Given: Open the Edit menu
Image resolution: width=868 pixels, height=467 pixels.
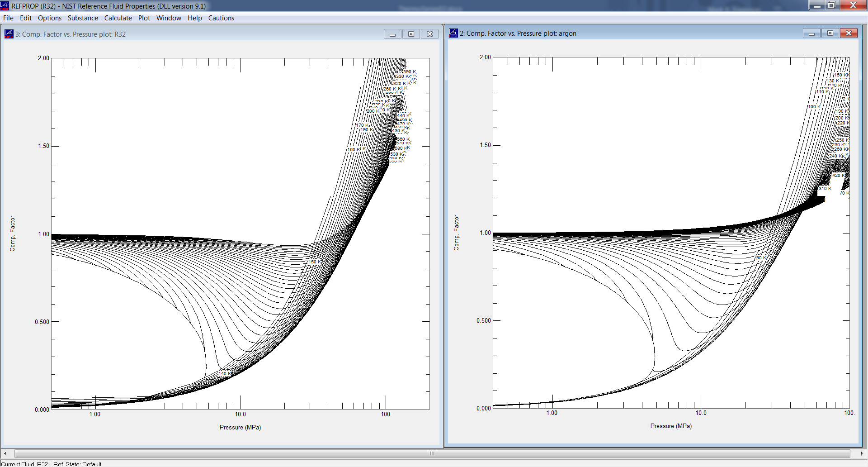Looking at the screenshot, I should tap(25, 18).
